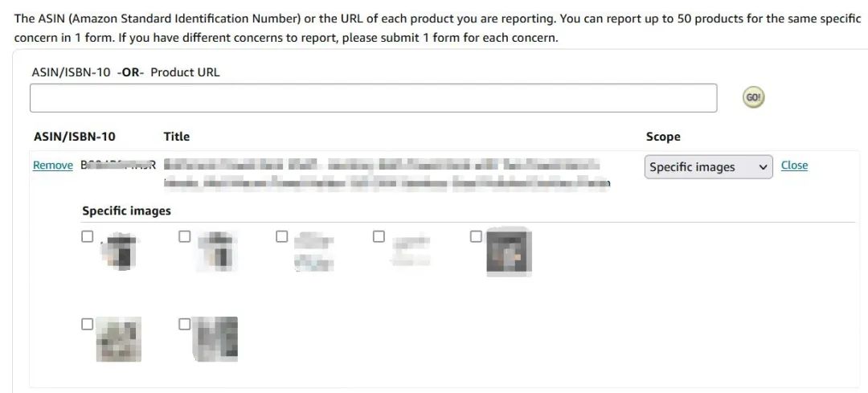The width and height of the screenshot is (868, 393).
Task: Click the first product image thumbnail
Action: (119, 251)
